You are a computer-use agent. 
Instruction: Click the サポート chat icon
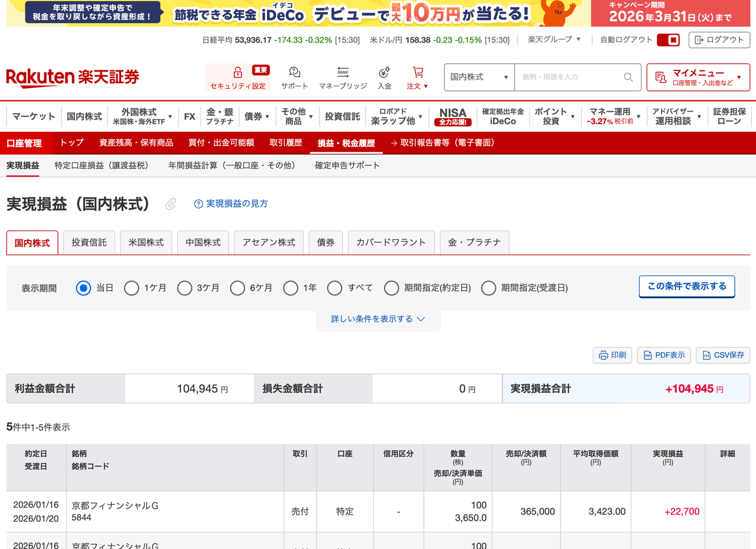(x=294, y=71)
